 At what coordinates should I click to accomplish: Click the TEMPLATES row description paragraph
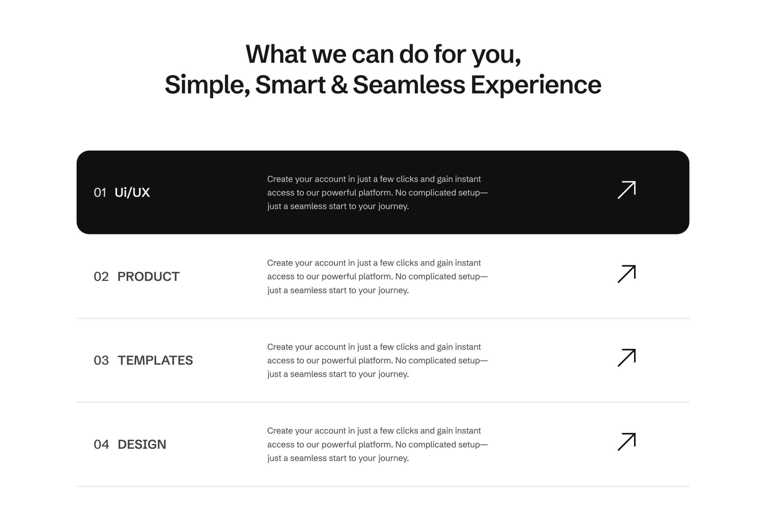click(377, 360)
